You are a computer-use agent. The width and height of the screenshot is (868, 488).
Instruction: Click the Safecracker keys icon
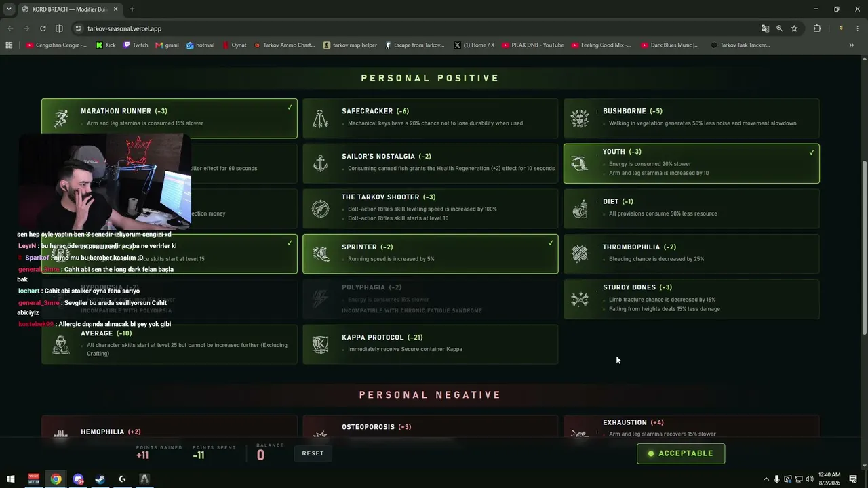point(320,119)
